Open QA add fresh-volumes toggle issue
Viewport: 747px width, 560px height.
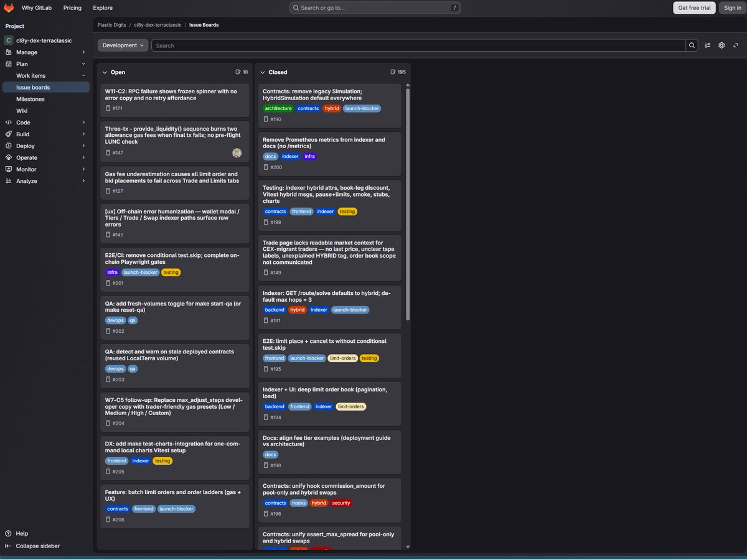174,317
